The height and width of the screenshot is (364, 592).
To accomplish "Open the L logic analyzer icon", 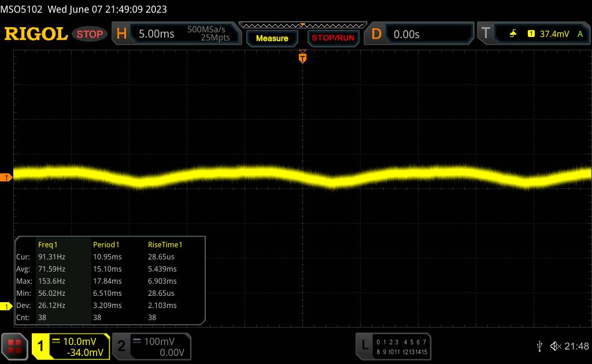I will (x=364, y=346).
